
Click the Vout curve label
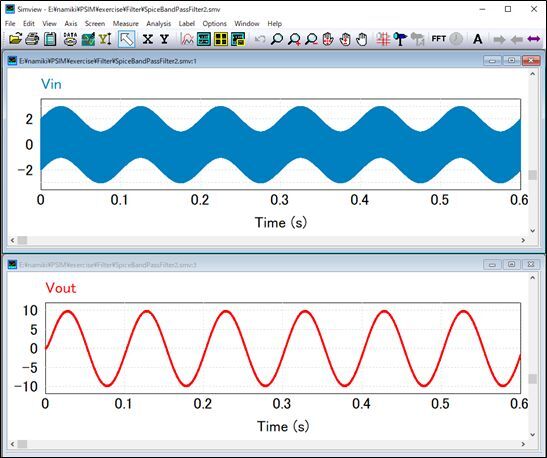point(61,288)
